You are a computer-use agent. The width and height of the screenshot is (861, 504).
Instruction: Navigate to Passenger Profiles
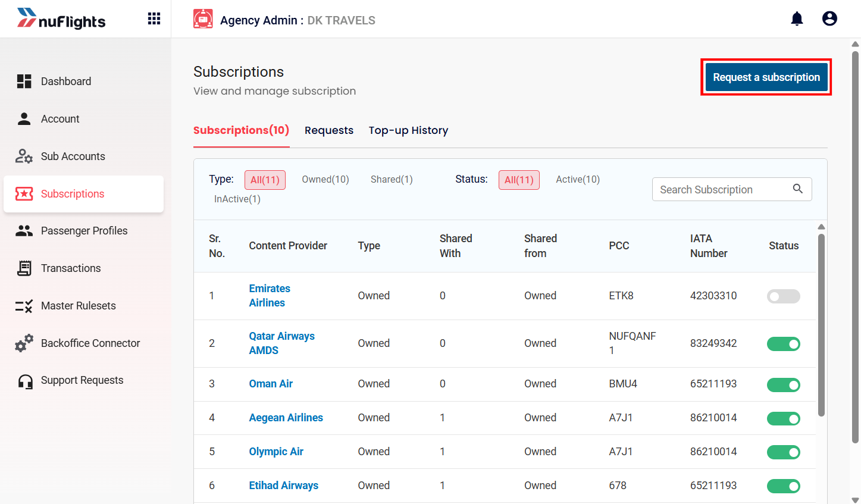click(83, 231)
